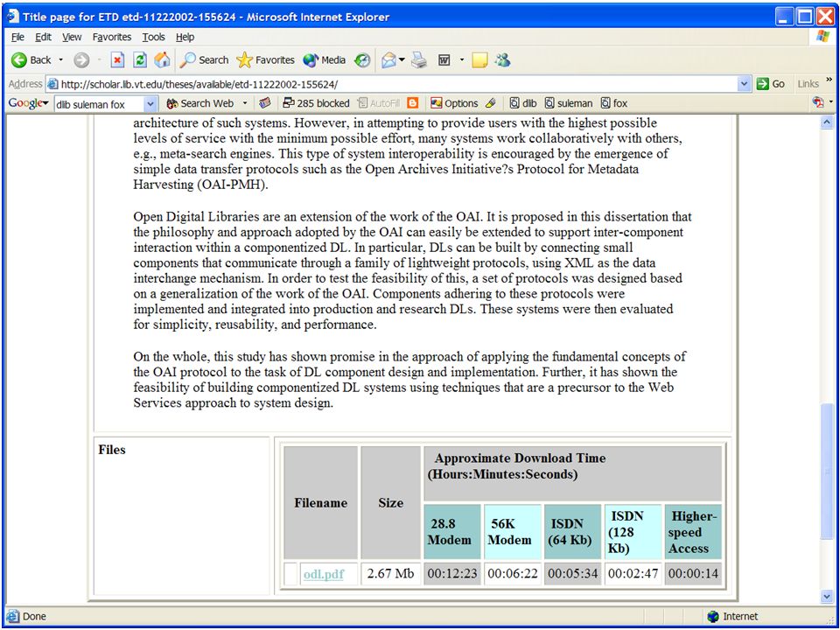Screen dimensions: 840x630
Task: Open the Mail dropdown arrow
Action: 402,60
